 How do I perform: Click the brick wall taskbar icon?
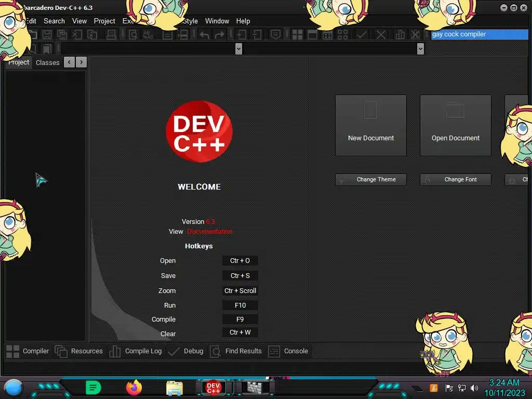[x=255, y=388]
